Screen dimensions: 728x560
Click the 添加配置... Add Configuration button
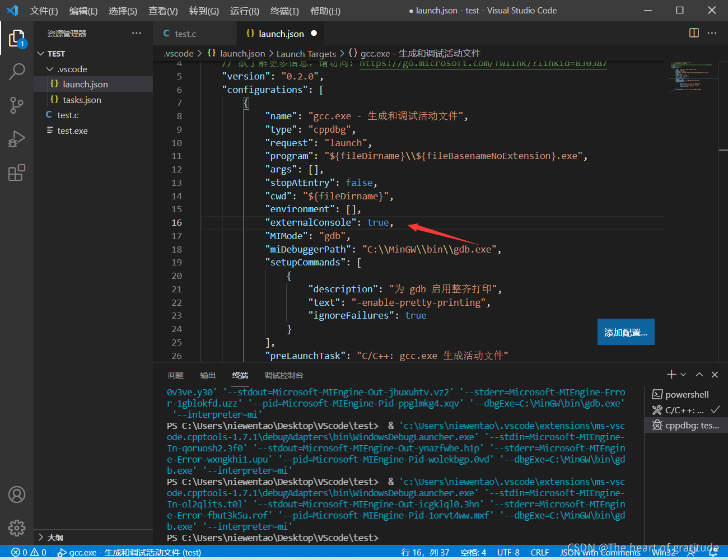pos(626,332)
